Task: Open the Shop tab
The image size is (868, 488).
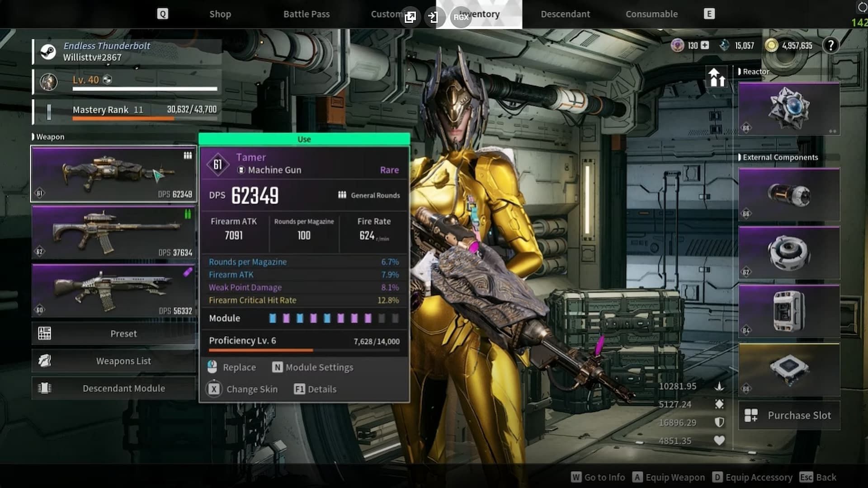Action: pos(220,13)
